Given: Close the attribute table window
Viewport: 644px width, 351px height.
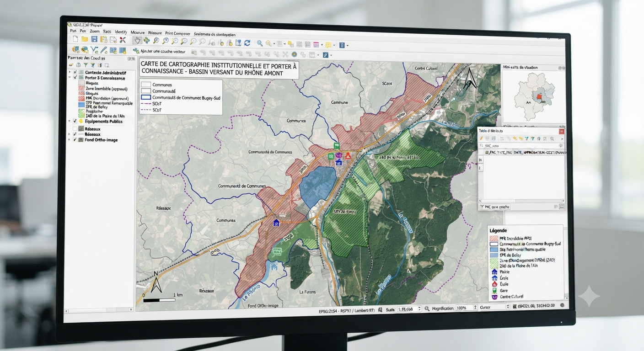Looking at the screenshot, I should tap(561, 132).
